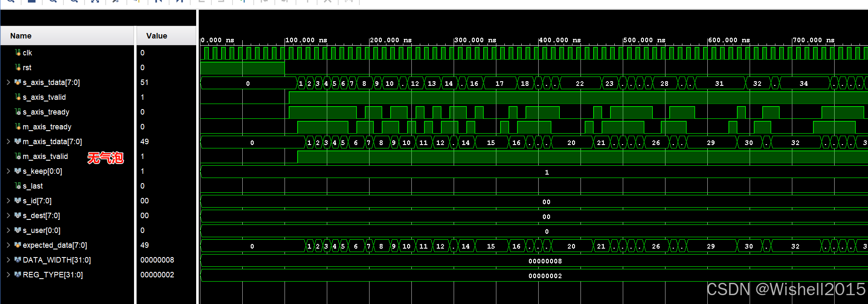Expand the s_id[7:0] bus
The image size is (868, 304).
(x=8, y=200)
